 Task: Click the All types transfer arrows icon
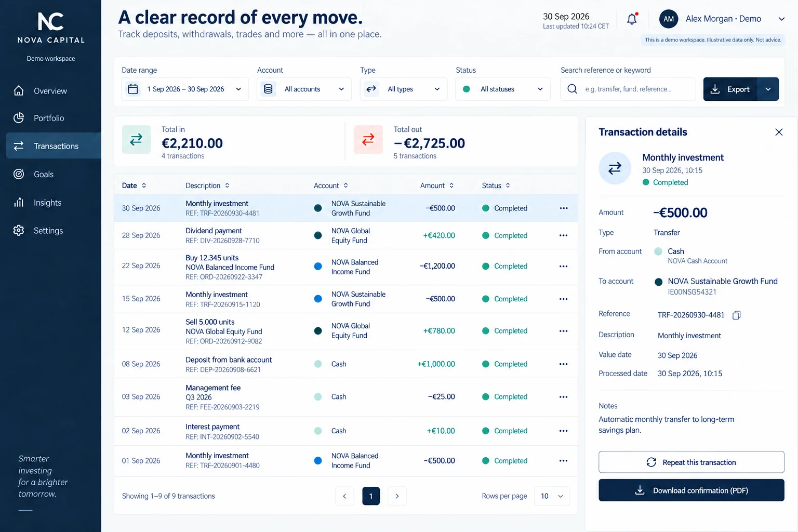click(x=371, y=89)
